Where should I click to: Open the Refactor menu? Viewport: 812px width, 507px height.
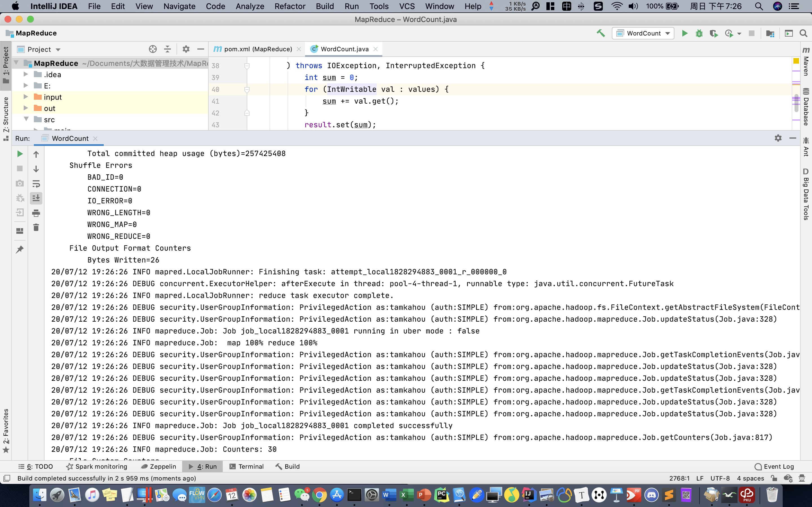point(290,6)
